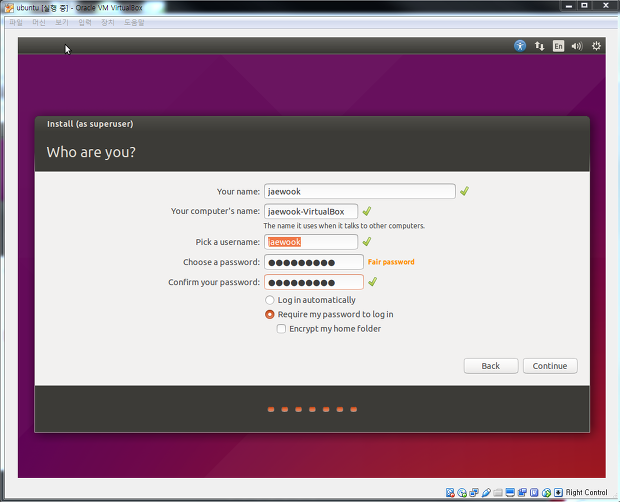Click the VirtualBox optical disc status icon
Viewport: 620px width, 502px height.
(x=462, y=493)
